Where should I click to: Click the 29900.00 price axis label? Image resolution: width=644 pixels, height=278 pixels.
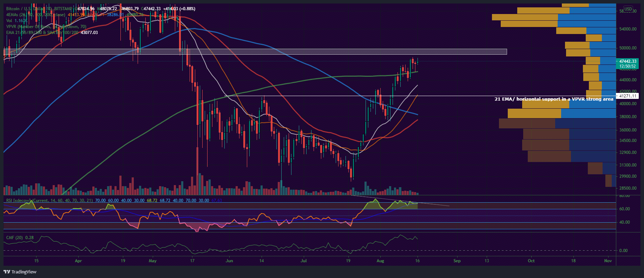(628, 176)
